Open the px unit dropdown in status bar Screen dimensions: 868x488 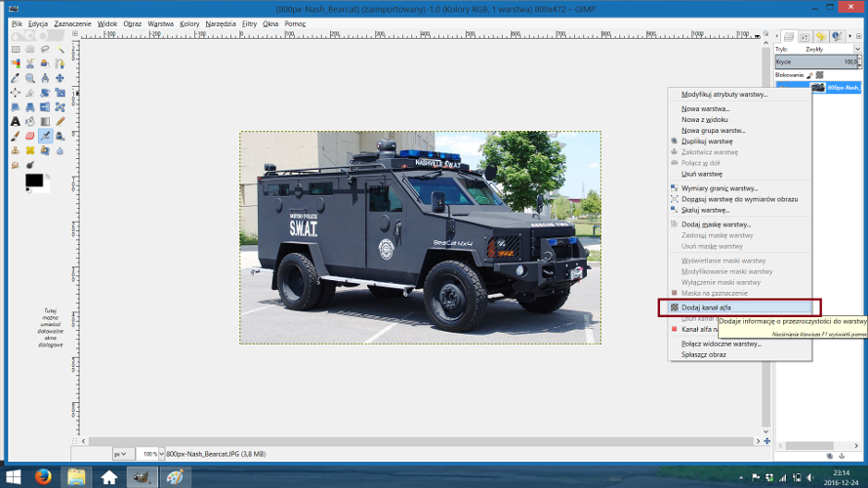(x=123, y=454)
